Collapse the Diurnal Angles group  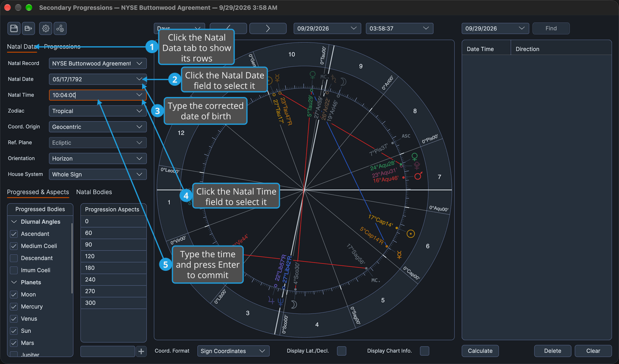click(x=14, y=222)
